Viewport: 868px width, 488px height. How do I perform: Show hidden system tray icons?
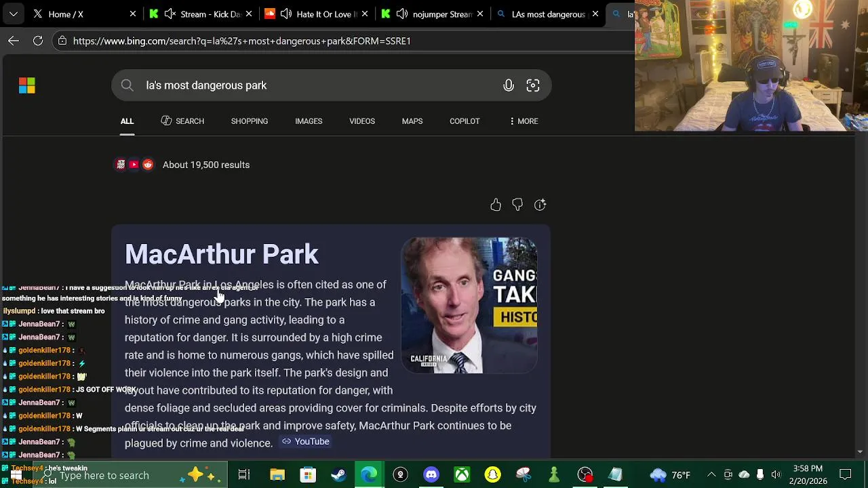pos(711,475)
